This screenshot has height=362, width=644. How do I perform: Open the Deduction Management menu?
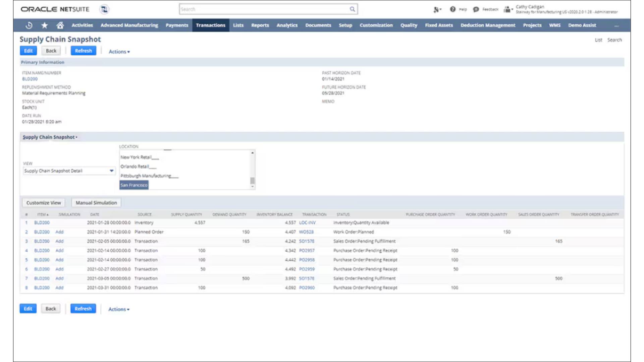[488, 25]
